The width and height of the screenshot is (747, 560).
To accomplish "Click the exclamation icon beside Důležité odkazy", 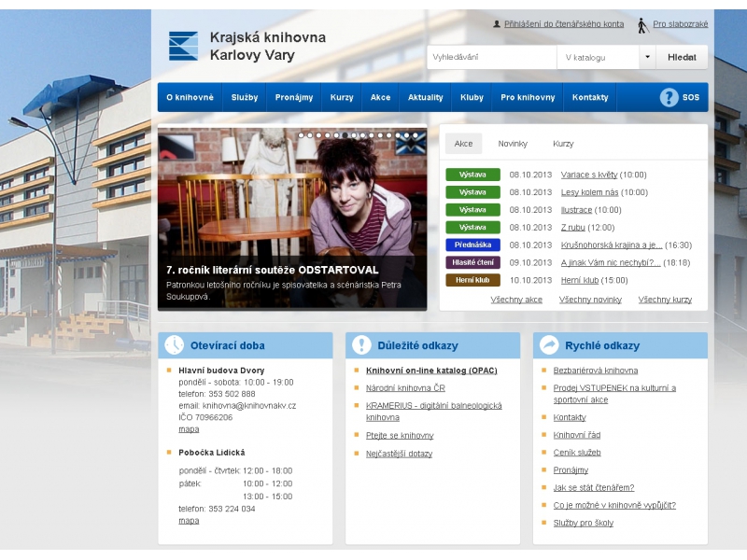I will pyautogui.click(x=361, y=345).
